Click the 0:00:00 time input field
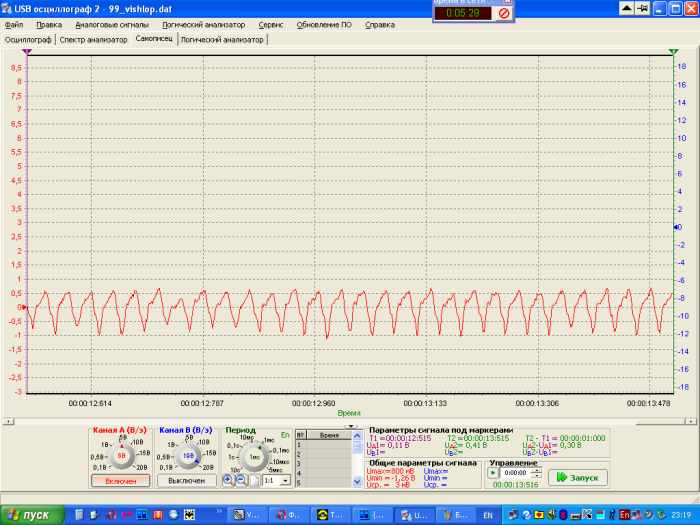This screenshot has width=700, height=525. [x=516, y=473]
